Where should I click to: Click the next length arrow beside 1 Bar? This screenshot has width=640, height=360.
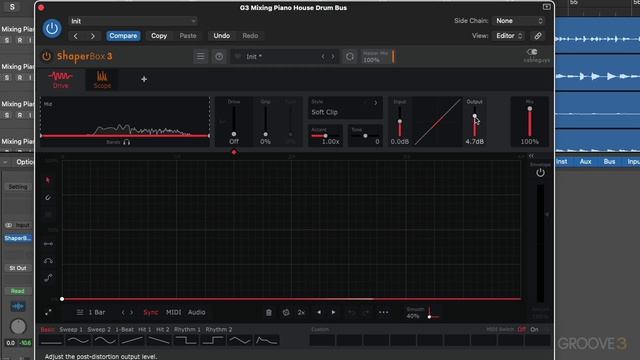[x=131, y=312]
